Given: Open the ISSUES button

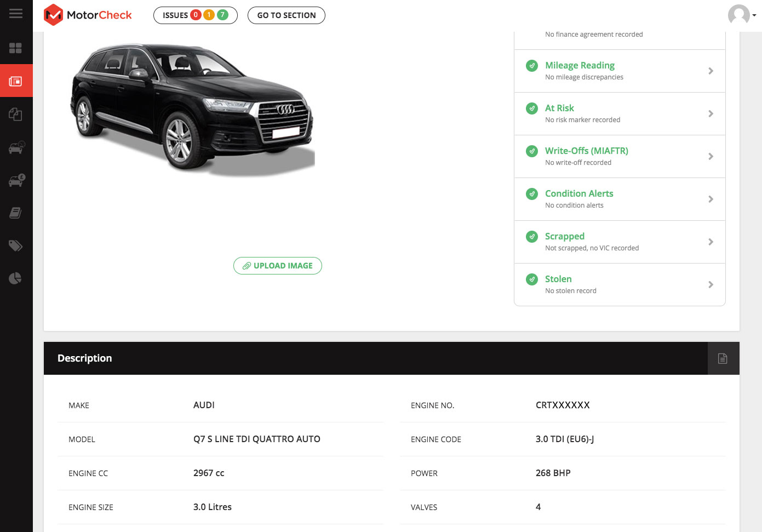Looking at the screenshot, I should click(x=196, y=15).
